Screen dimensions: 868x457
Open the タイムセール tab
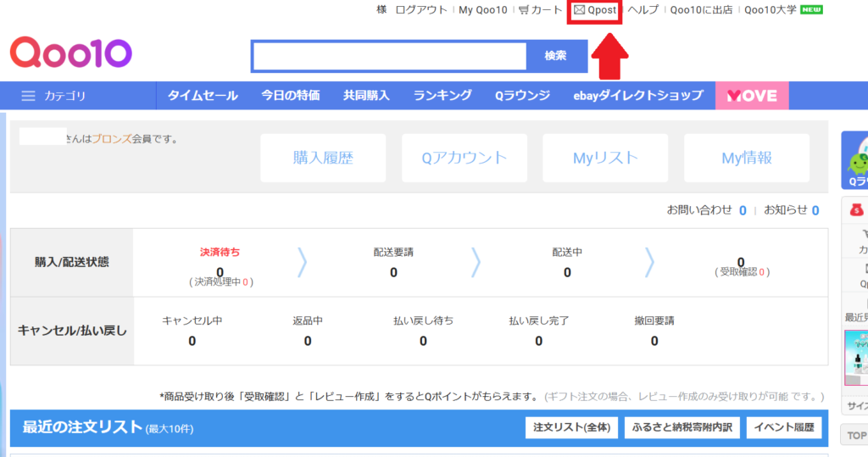point(203,96)
